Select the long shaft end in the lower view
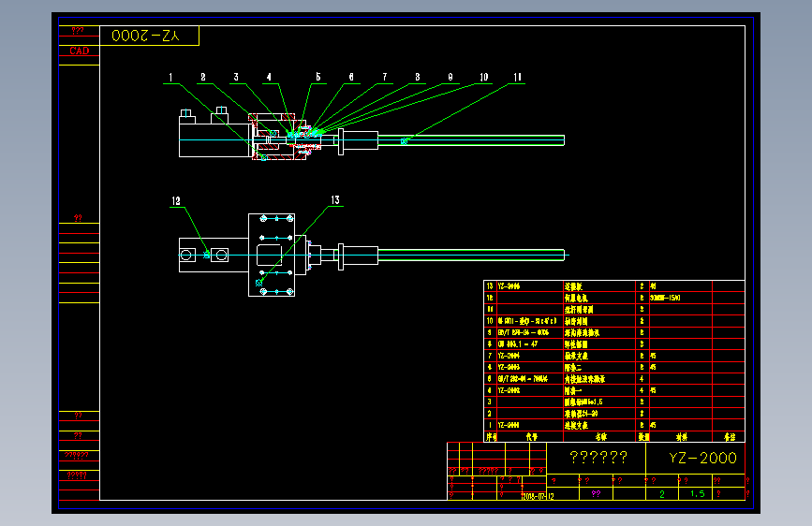 pyautogui.click(x=471, y=255)
